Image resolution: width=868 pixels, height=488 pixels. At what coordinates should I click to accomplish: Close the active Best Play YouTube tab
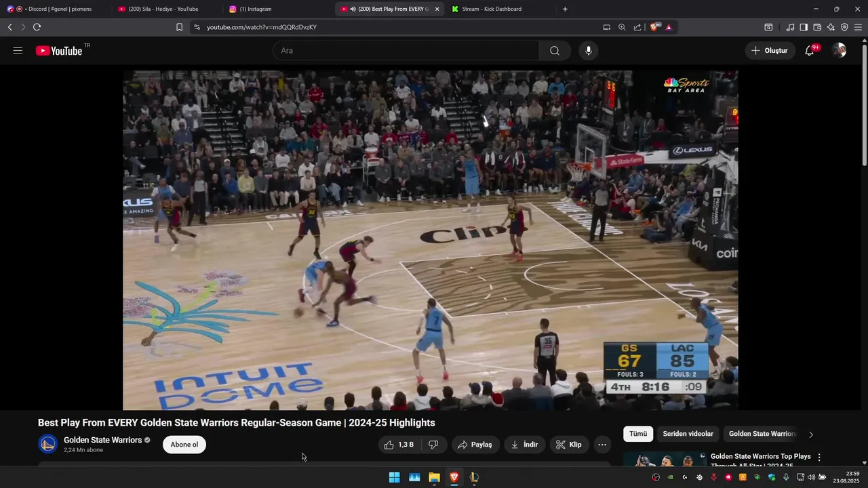437,9
